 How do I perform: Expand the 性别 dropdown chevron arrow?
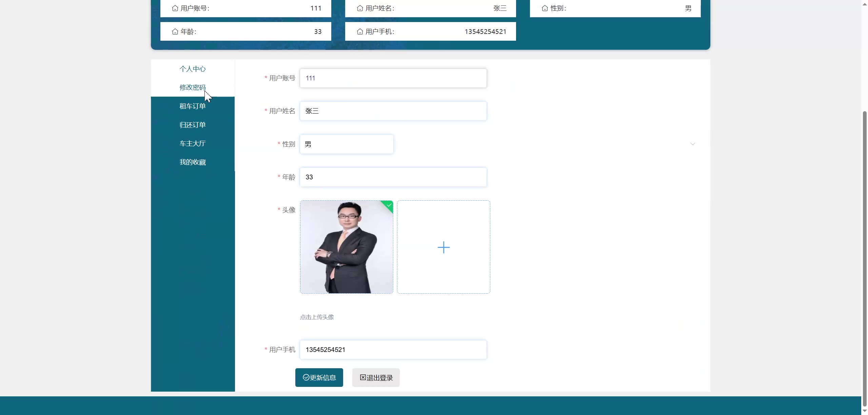[x=693, y=144]
